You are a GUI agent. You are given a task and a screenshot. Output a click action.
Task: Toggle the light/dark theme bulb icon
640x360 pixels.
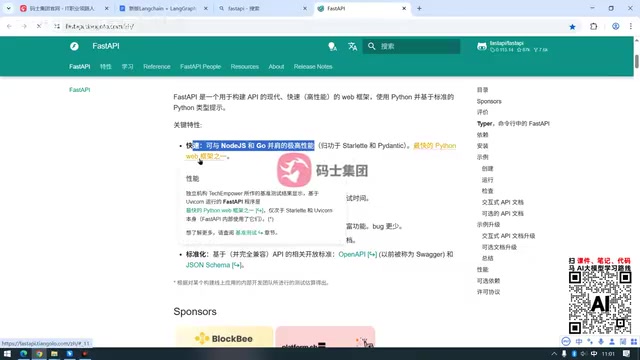[x=332, y=47]
